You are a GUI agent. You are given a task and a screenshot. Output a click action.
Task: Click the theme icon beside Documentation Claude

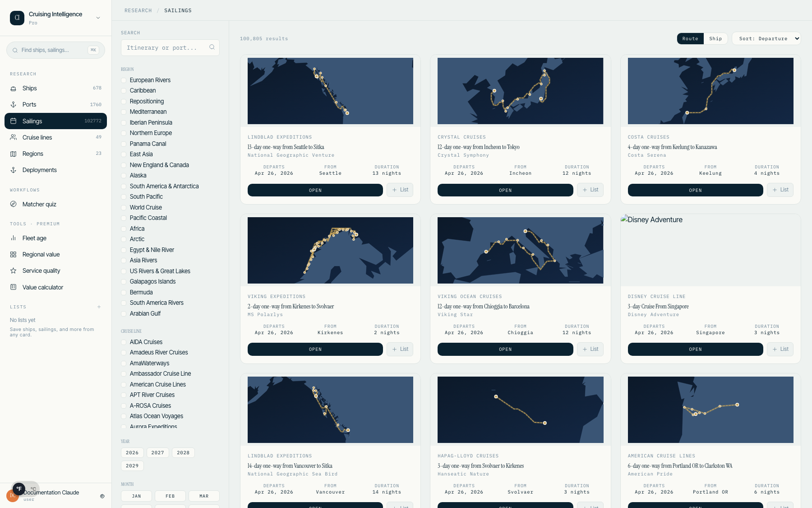pos(102,496)
